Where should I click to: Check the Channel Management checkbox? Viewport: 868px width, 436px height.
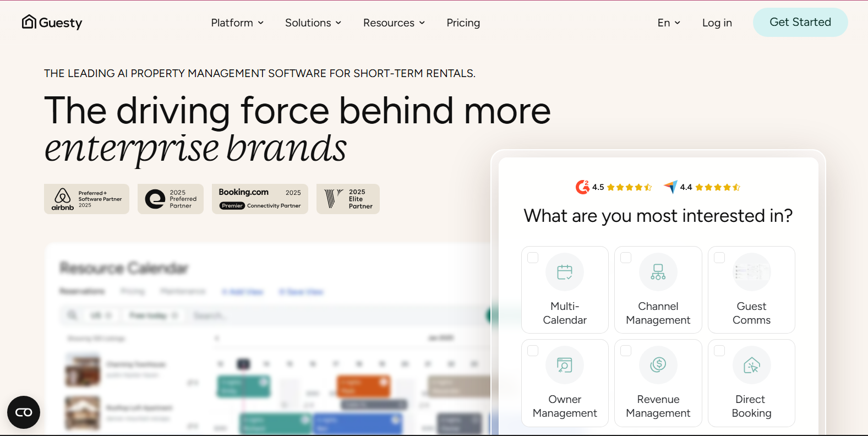click(626, 258)
